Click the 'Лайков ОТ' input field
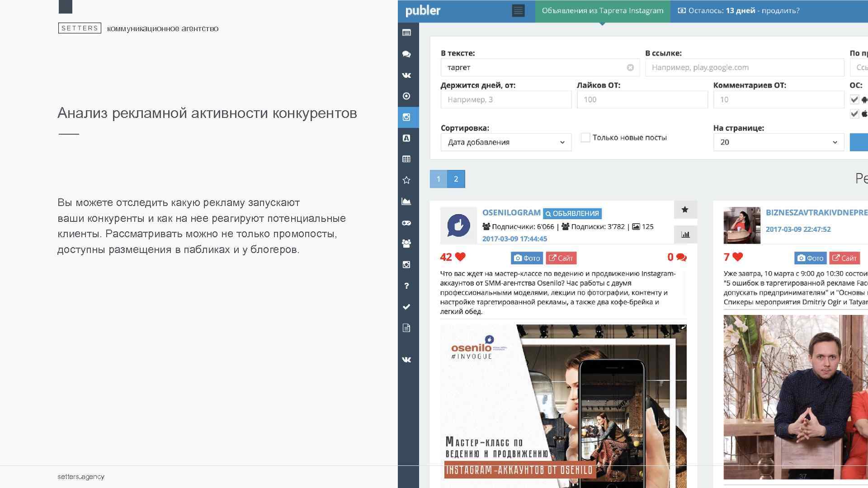Screen dimensions: 868x488 coord(642,99)
